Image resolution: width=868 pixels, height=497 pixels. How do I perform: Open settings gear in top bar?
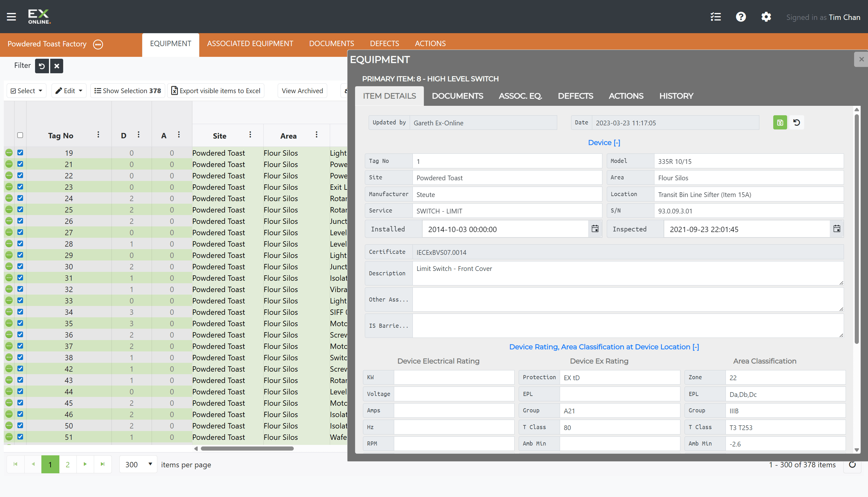pyautogui.click(x=766, y=17)
